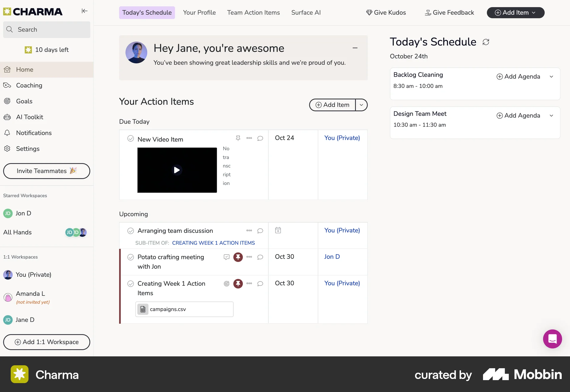
Task: Check off the Potato crafting meeting task
Action: pos(130,257)
